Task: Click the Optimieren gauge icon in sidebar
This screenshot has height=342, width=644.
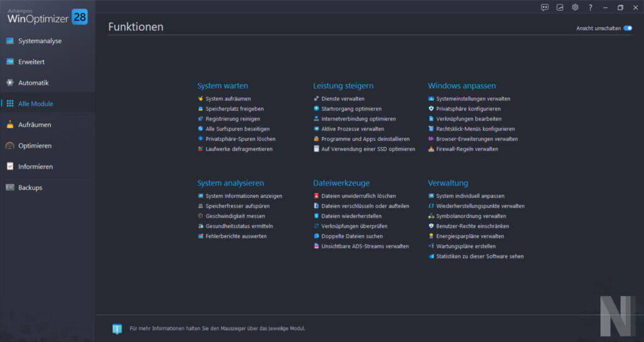Action: tap(9, 146)
